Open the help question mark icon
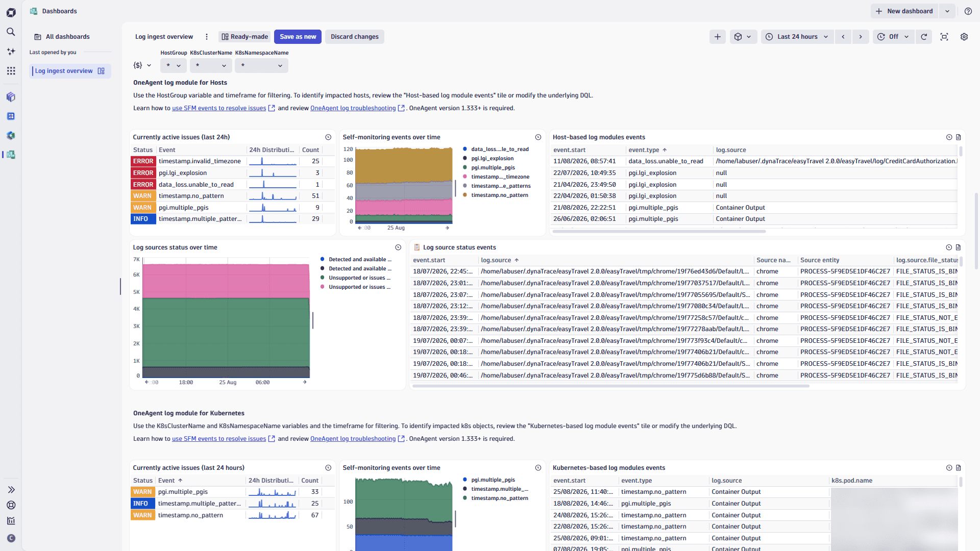The image size is (980, 551). [x=968, y=11]
